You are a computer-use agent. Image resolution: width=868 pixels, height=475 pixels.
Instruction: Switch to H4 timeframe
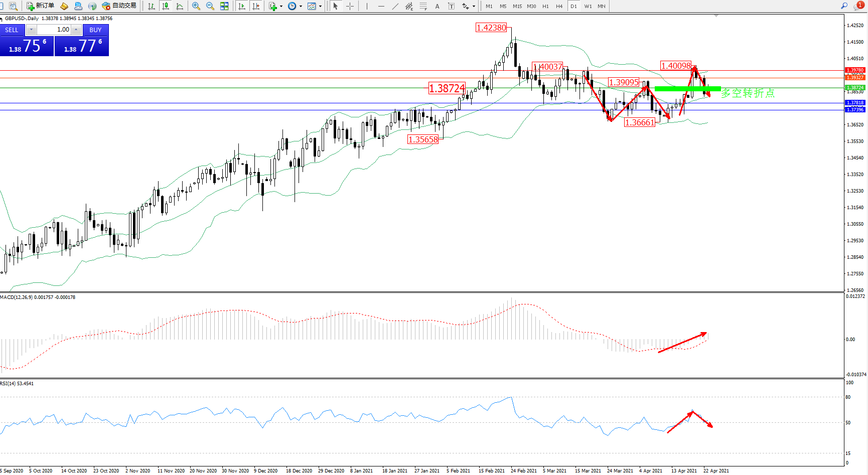click(x=559, y=6)
